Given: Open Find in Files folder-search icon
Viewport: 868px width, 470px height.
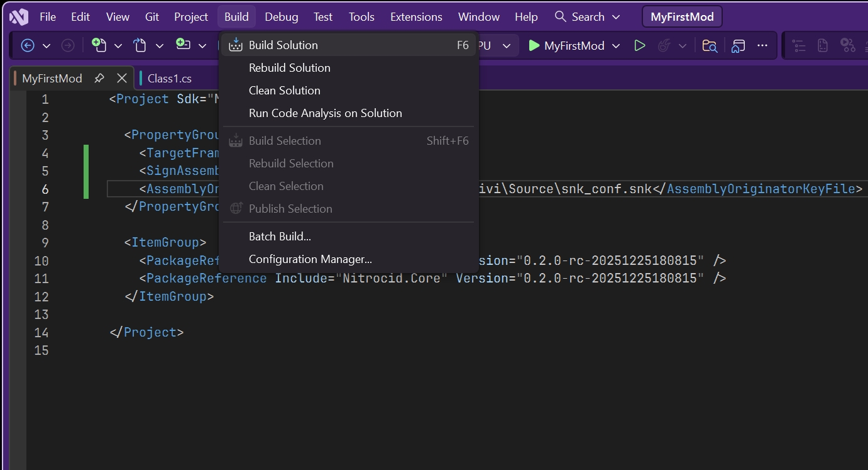Looking at the screenshot, I should 710,45.
